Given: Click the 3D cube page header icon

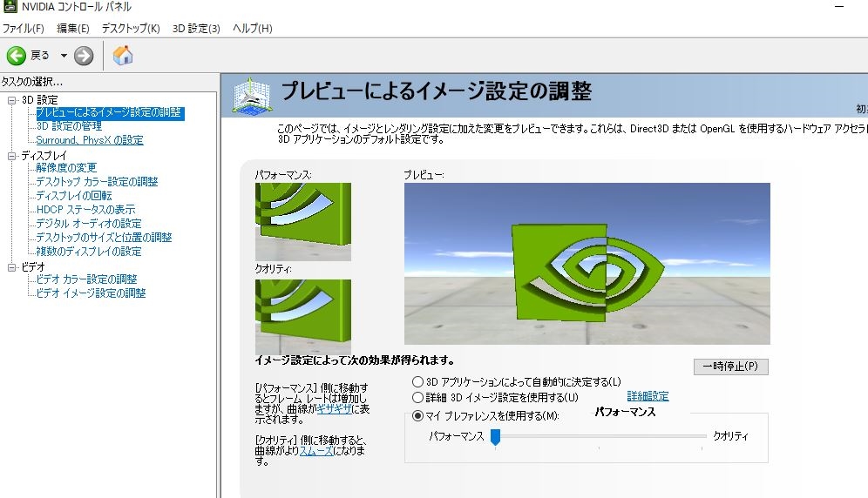Looking at the screenshot, I should coord(253,97).
